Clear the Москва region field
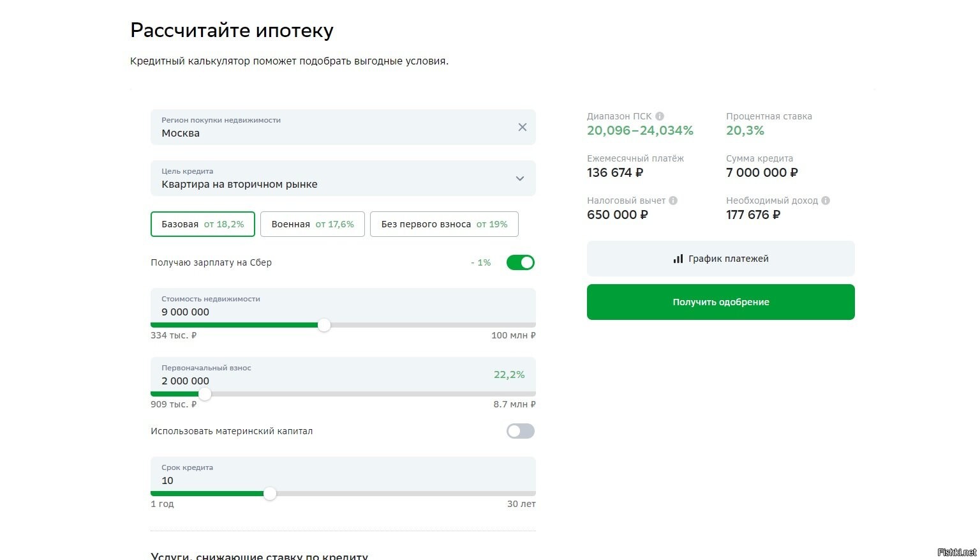Screen dimensions: 980x560 point(523,127)
